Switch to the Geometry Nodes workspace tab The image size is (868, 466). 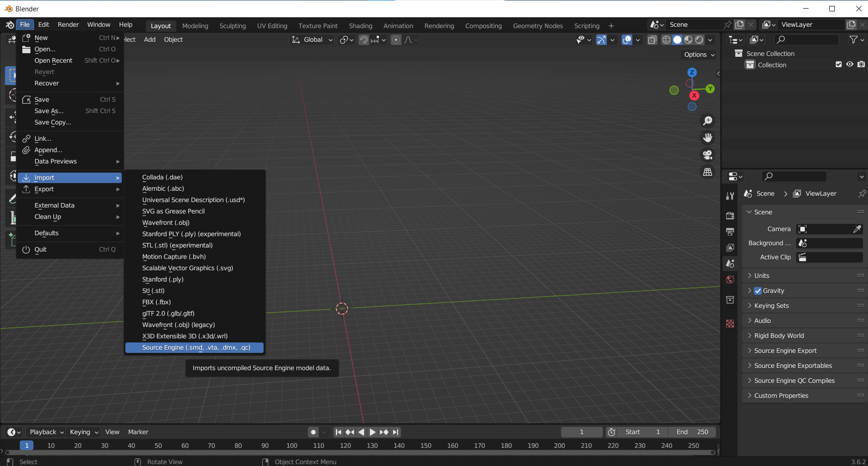(x=538, y=25)
